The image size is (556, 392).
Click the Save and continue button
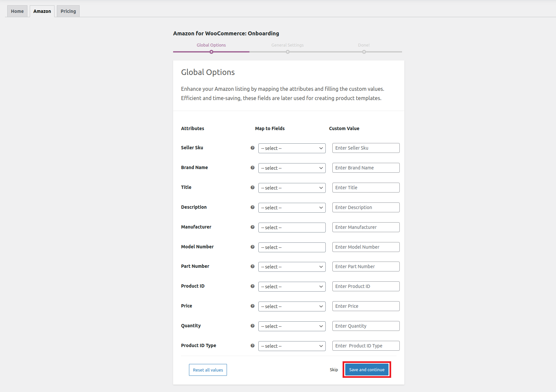tap(367, 370)
